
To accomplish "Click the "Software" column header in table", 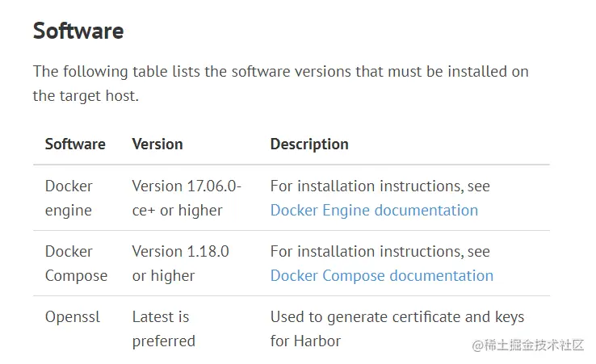I will point(75,144).
